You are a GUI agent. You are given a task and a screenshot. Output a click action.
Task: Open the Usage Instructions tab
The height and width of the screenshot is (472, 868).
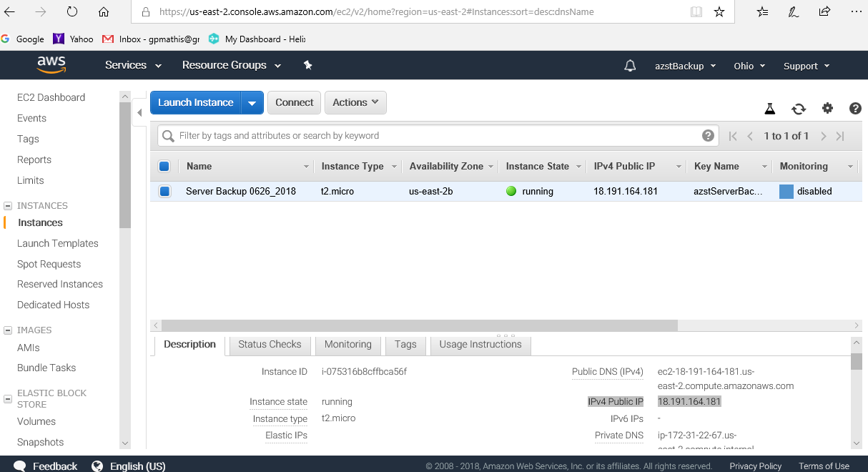coord(480,345)
